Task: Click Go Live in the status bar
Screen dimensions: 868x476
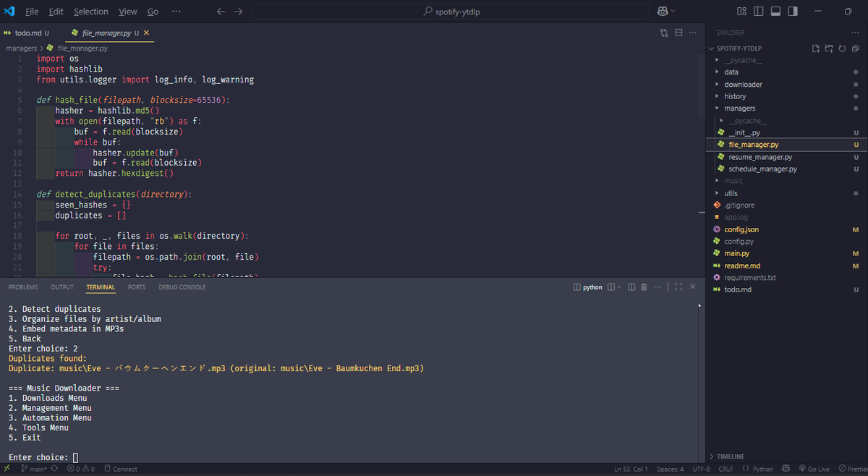Action: tap(813, 469)
